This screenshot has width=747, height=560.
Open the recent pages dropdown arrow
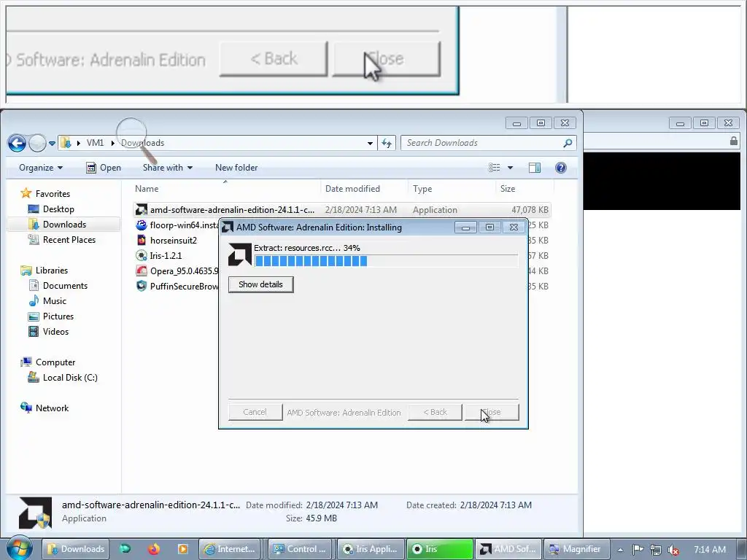(52, 144)
